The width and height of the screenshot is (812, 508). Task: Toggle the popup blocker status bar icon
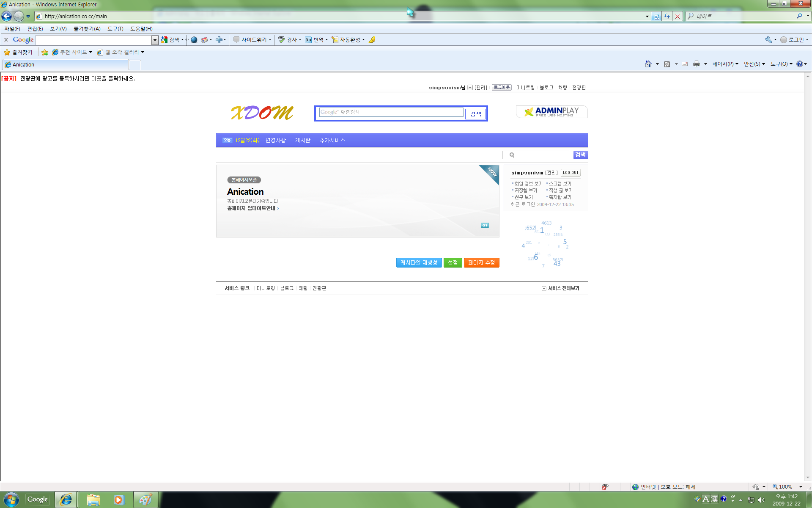(x=605, y=487)
